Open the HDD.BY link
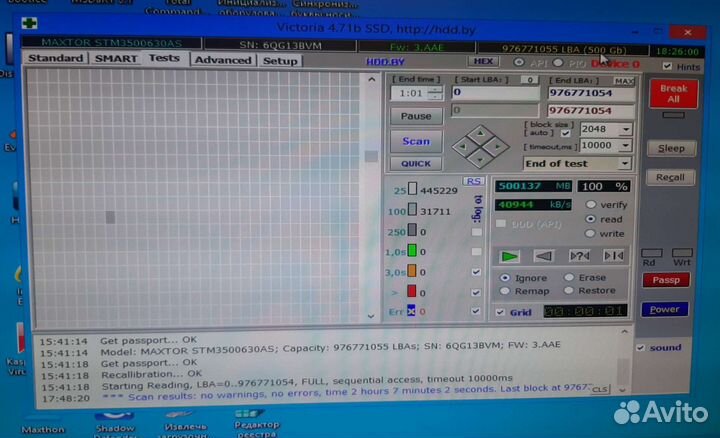Screen dimensions: 720x438 pyautogui.click(x=385, y=62)
